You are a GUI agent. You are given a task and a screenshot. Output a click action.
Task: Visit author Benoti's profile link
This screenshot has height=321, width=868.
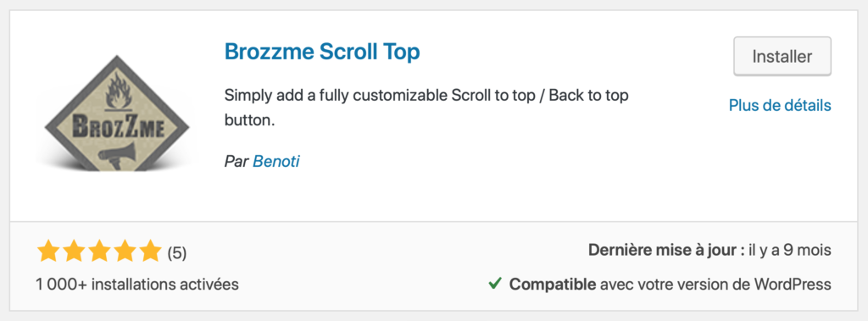click(x=276, y=161)
